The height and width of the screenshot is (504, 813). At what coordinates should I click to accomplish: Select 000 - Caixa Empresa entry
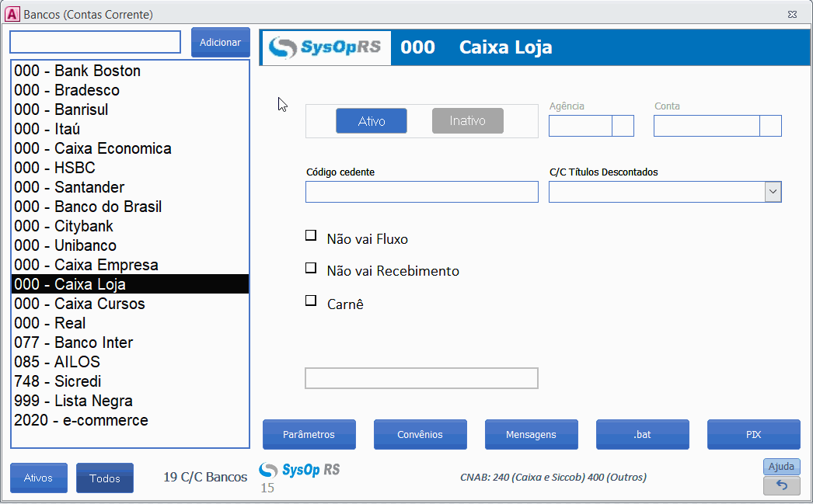pyautogui.click(x=130, y=265)
